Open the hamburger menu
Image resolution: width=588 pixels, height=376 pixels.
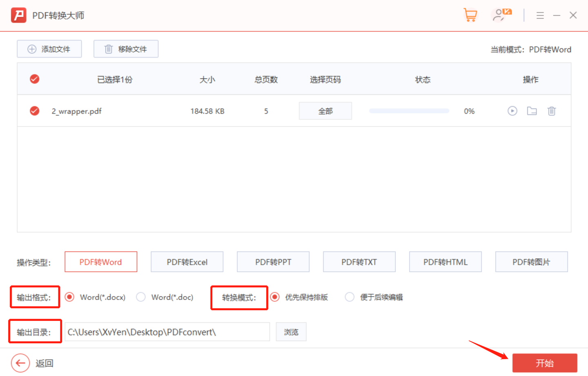tap(540, 15)
